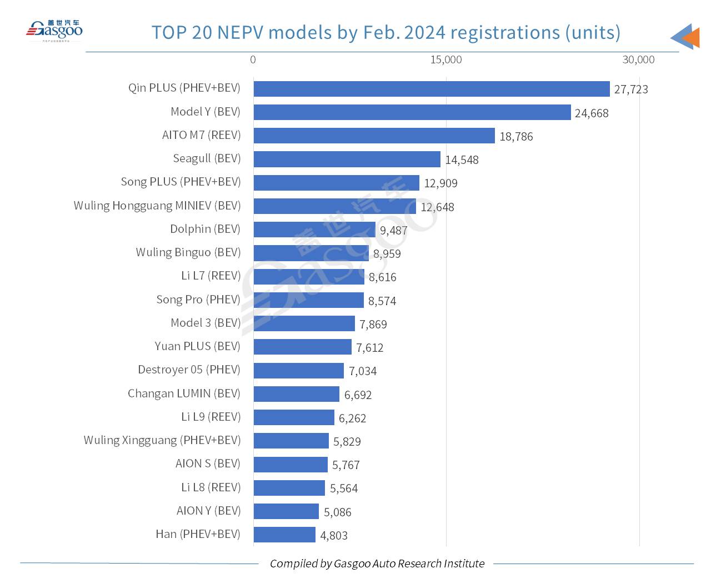The width and height of the screenshot is (711, 588).
Task: Click the Wuling Xingguang (PHEV+BEV) label
Action: [162, 440]
